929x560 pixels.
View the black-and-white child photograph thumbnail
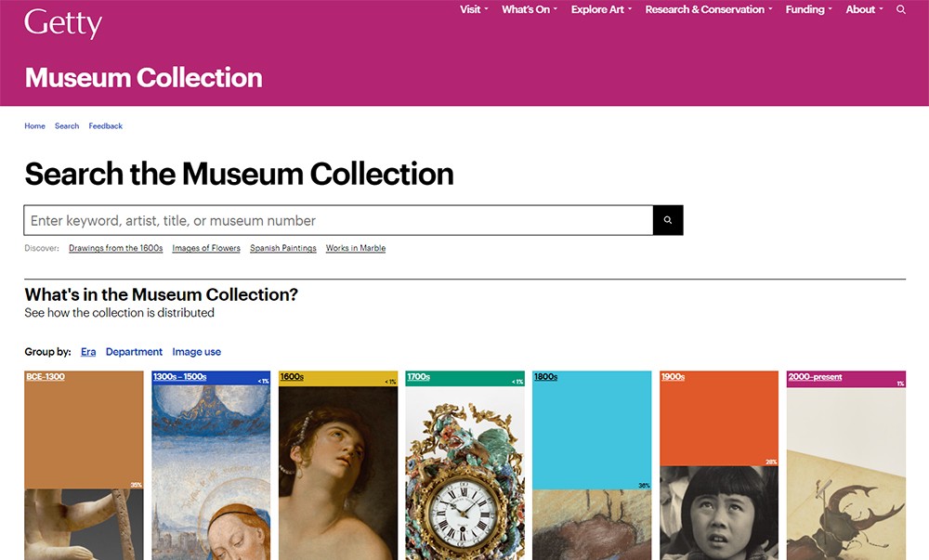pyautogui.click(x=719, y=514)
